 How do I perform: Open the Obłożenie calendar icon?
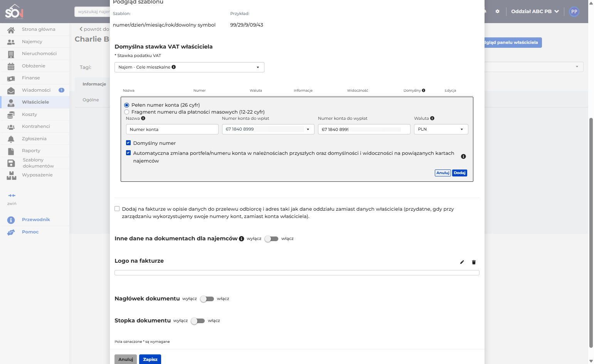11,66
